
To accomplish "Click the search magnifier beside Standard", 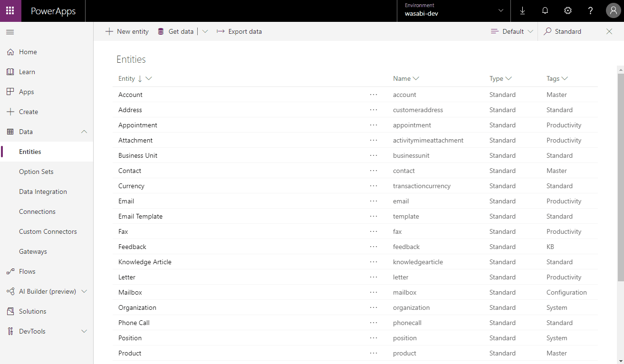I will pos(548,31).
